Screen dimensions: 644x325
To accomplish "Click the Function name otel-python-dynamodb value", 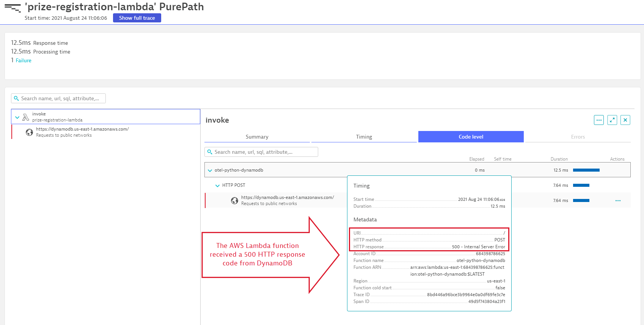I will point(481,260).
